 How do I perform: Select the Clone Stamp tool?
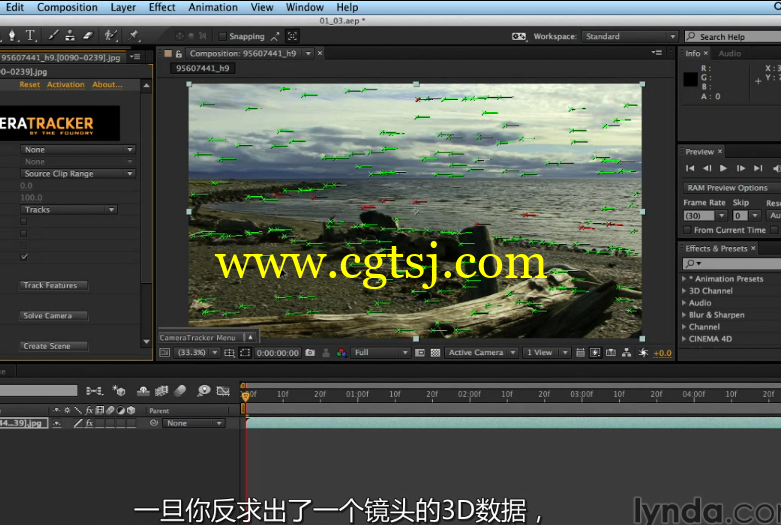(x=70, y=35)
